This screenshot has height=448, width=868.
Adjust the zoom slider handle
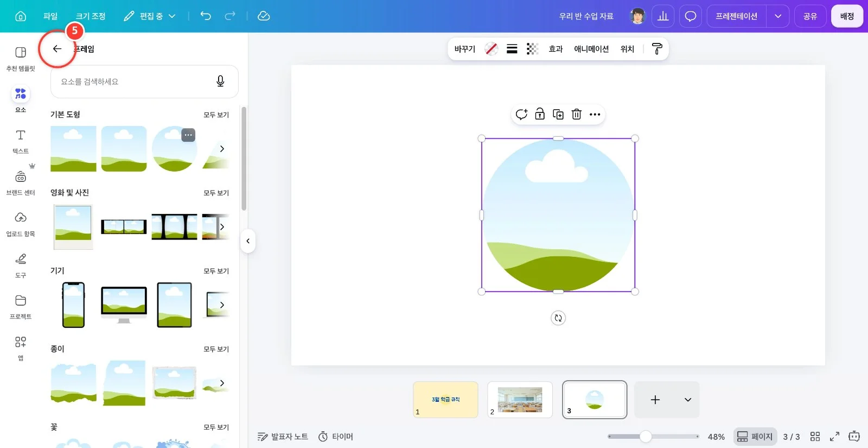click(646, 437)
